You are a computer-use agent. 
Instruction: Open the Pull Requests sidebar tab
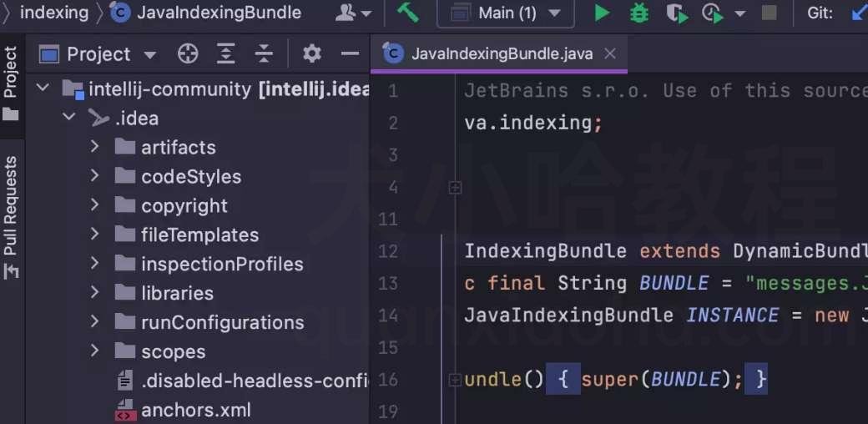[x=11, y=216]
